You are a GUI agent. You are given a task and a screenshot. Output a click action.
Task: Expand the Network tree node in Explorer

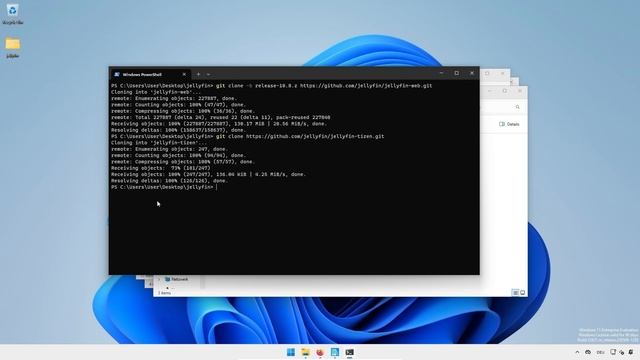pos(159,279)
